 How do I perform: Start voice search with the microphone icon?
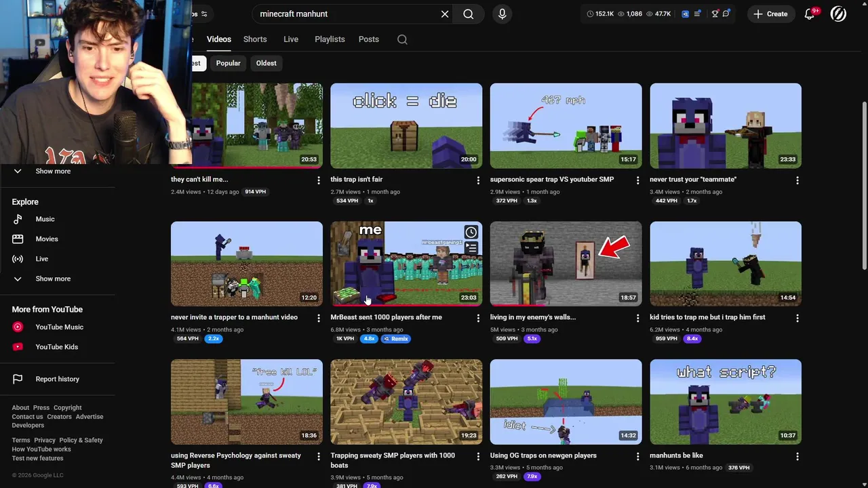[x=502, y=14]
